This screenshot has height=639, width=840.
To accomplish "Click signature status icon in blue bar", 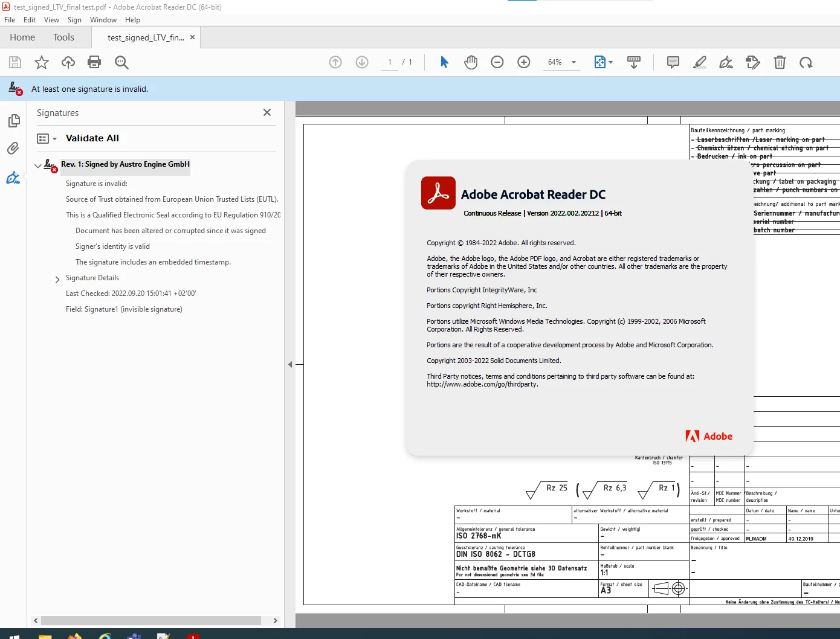I will (15, 89).
